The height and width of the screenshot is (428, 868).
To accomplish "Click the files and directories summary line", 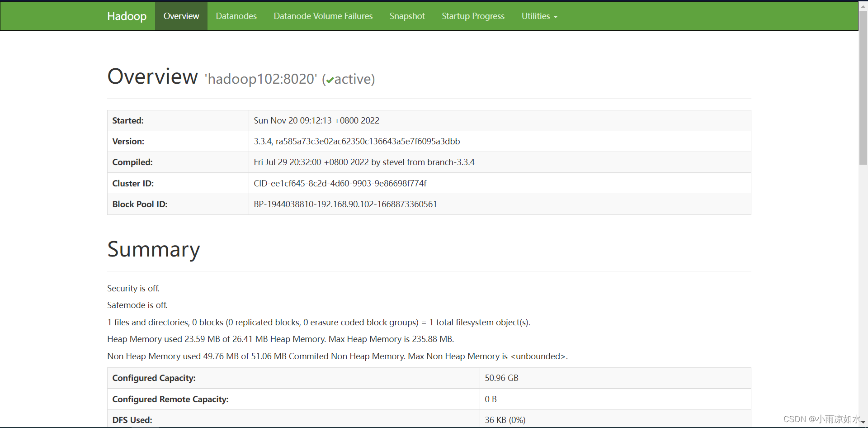I will 319,323.
